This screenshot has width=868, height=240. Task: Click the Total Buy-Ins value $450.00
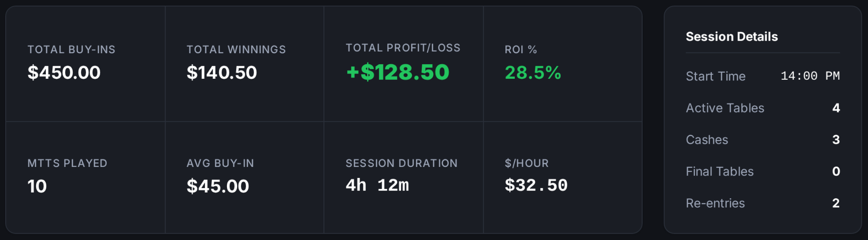click(64, 73)
